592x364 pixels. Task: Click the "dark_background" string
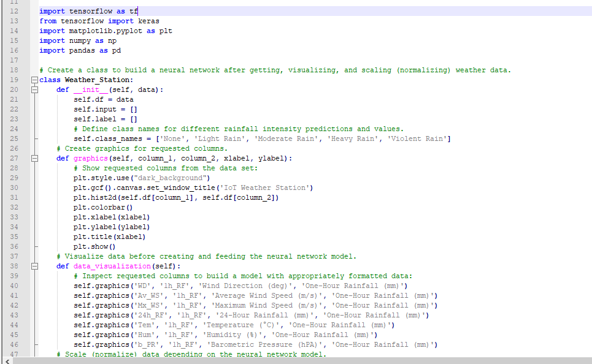tap(168, 178)
